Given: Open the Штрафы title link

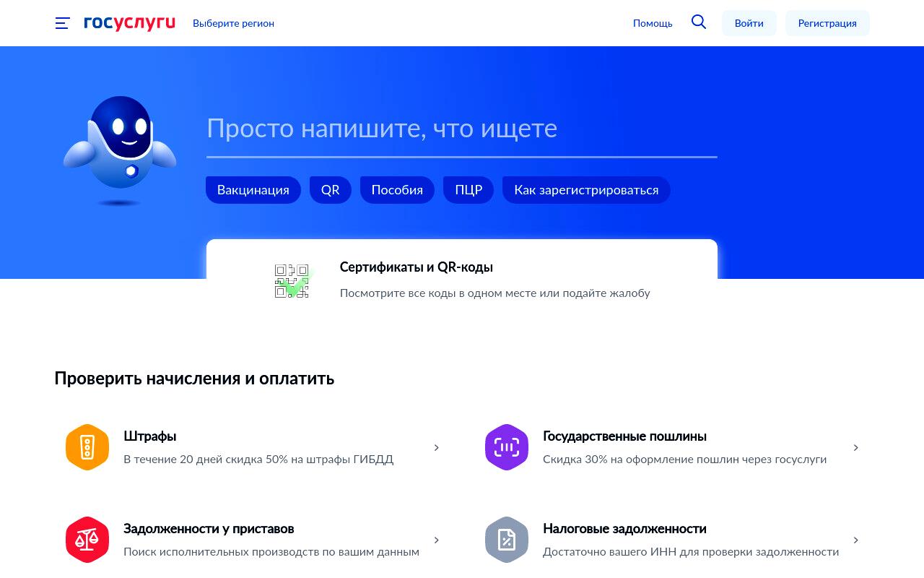Looking at the screenshot, I should tap(150, 436).
